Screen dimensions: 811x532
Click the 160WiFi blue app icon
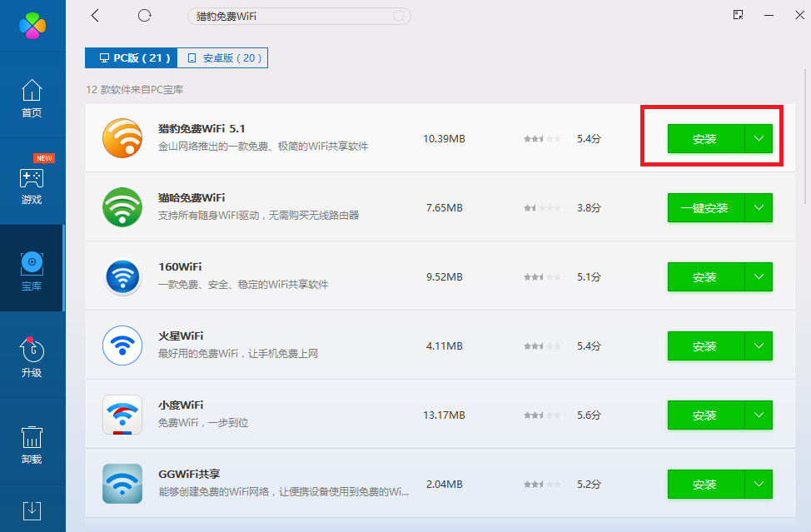[x=122, y=276]
